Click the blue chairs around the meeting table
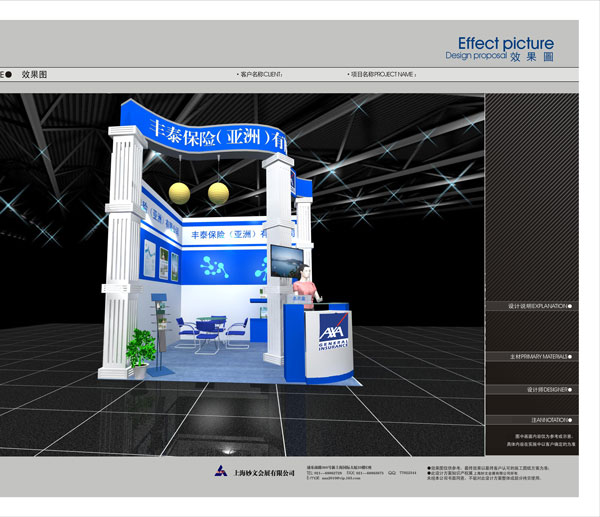Image resolution: width=600 pixels, height=517 pixels. point(211,333)
